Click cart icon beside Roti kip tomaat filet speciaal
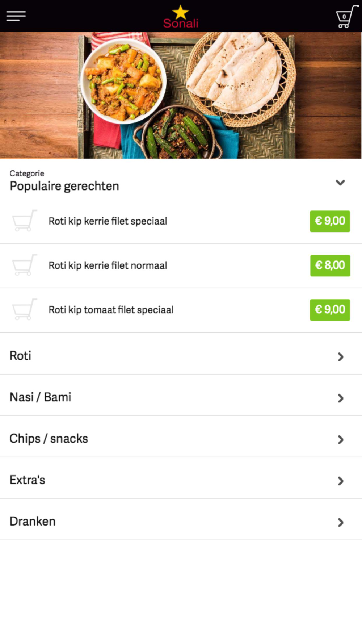 coord(24,309)
